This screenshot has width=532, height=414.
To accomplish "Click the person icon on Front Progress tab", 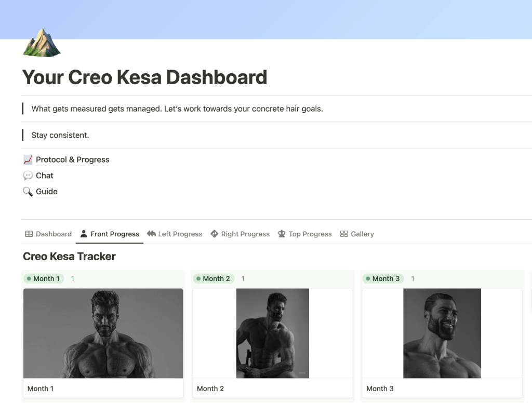I will (x=84, y=234).
